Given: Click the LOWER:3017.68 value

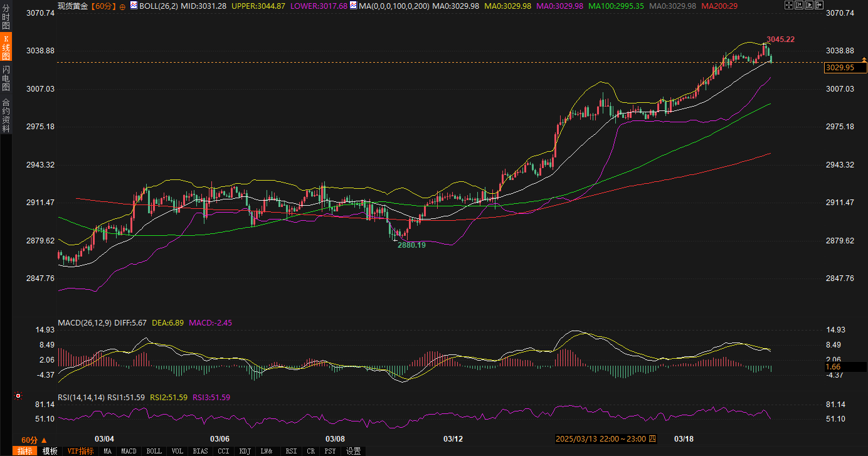Looking at the screenshot, I should click(319, 6).
